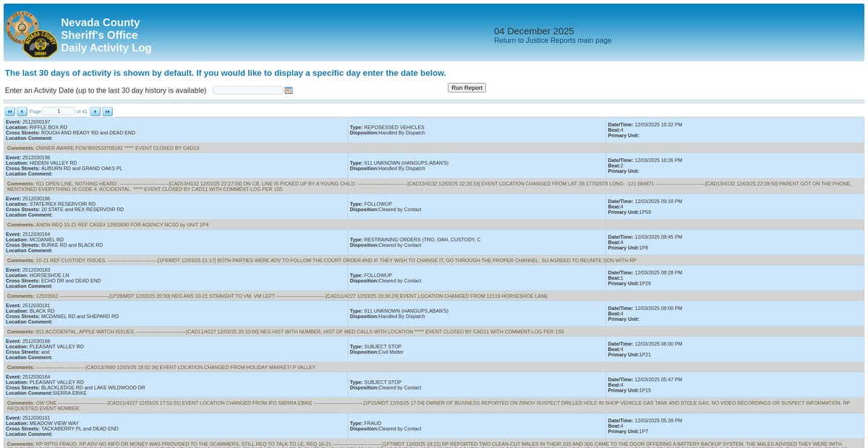
Task: Go to previous page of results
Action: [x=22, y=111]
